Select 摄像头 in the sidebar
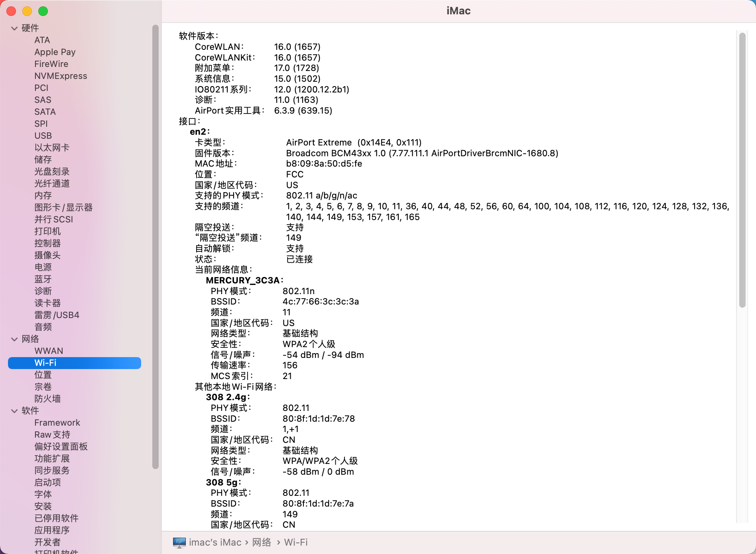This screenshot has width=756, height=554. tap(47, 255)
